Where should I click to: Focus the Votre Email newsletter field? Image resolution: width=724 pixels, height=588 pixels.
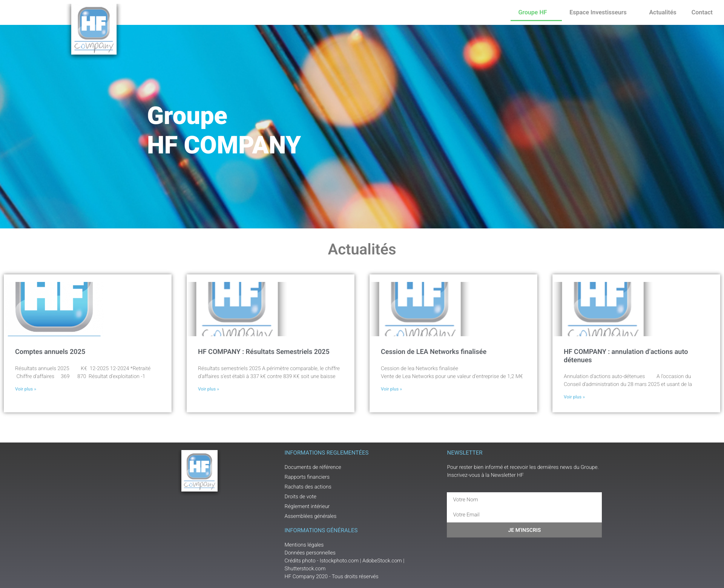pyautogui.click(x=524, y=514)
